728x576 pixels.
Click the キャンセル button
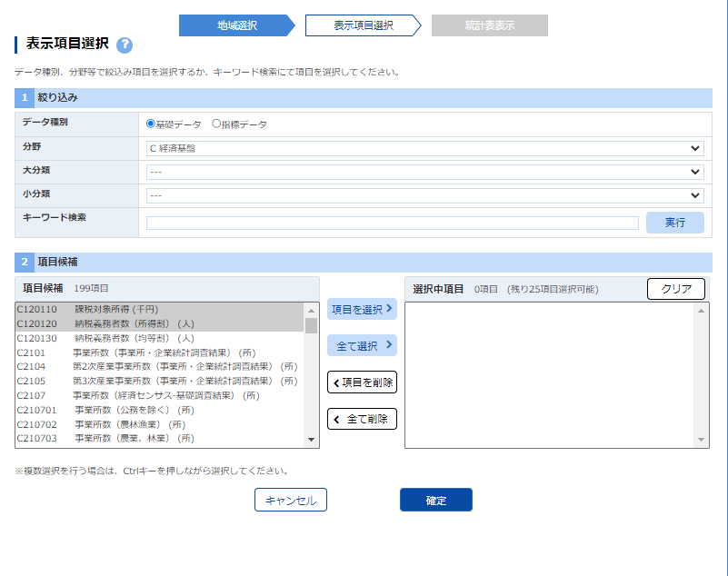290,500
